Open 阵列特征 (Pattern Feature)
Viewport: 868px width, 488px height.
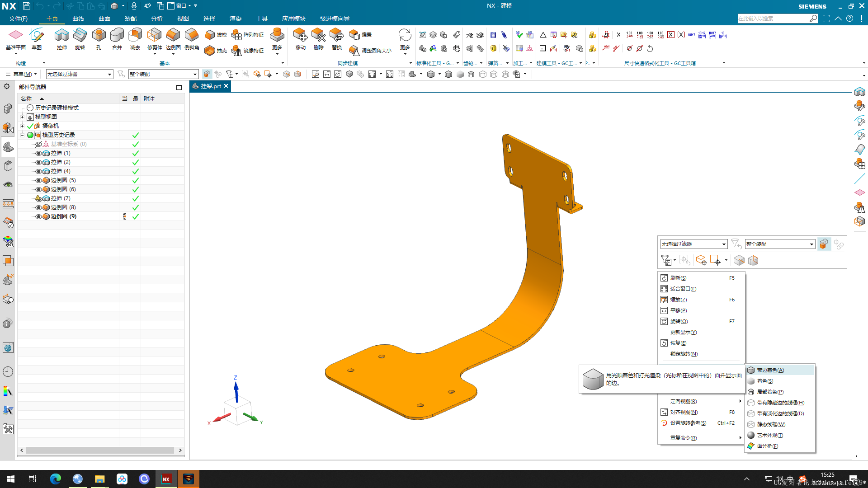[247, 35]
